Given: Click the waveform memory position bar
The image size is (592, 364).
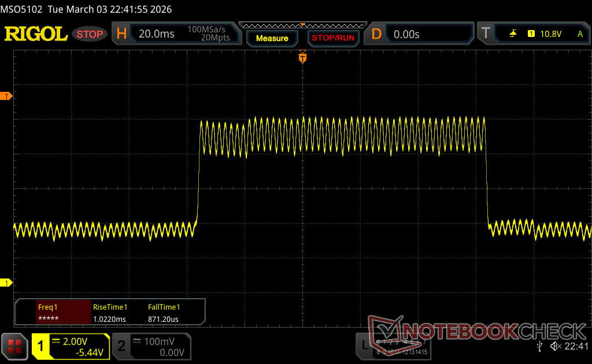Looking at the screenshot, I should coord(302,27).
